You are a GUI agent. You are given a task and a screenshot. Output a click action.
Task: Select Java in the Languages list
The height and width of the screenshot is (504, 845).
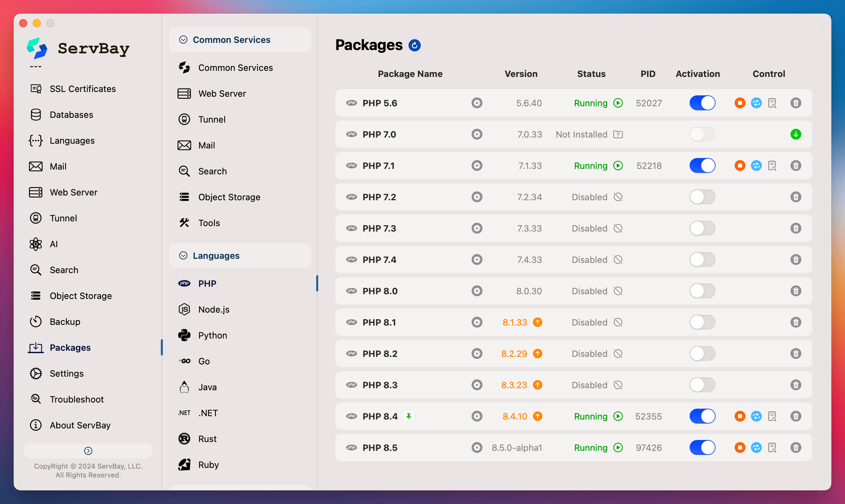pyautogui.click(x=198, y=387)
